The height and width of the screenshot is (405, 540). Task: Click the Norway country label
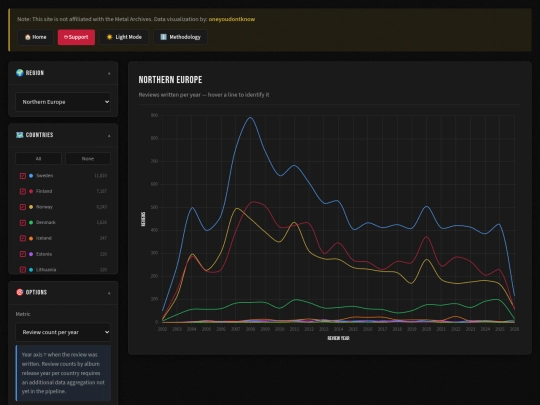[44, 207]
